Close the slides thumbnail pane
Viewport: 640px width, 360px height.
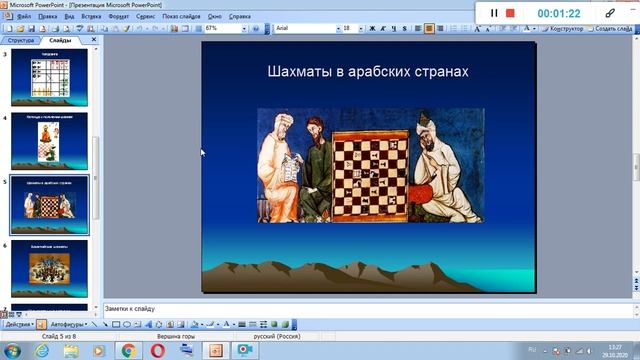click(x=94, y=40)
